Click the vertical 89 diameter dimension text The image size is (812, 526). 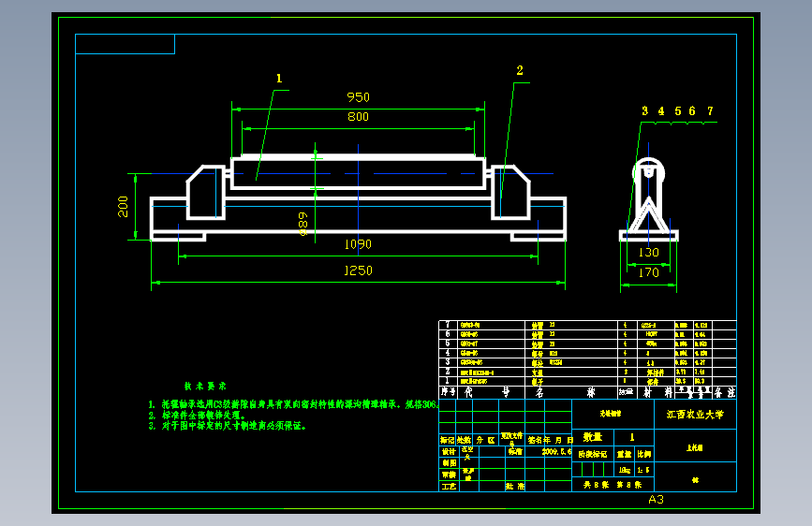coord(303,224)
